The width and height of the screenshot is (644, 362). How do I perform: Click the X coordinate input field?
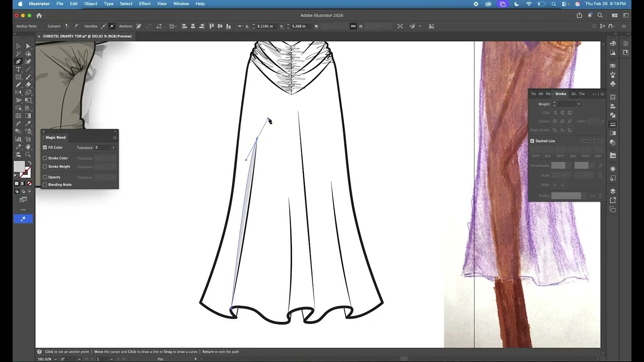click(265, 26)
